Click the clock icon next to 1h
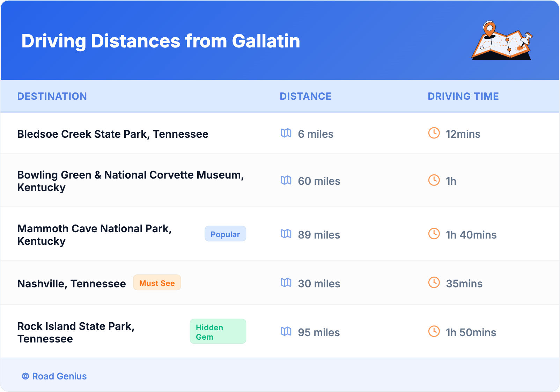This screenshot has width=560, height=392. tap(434, 180)
